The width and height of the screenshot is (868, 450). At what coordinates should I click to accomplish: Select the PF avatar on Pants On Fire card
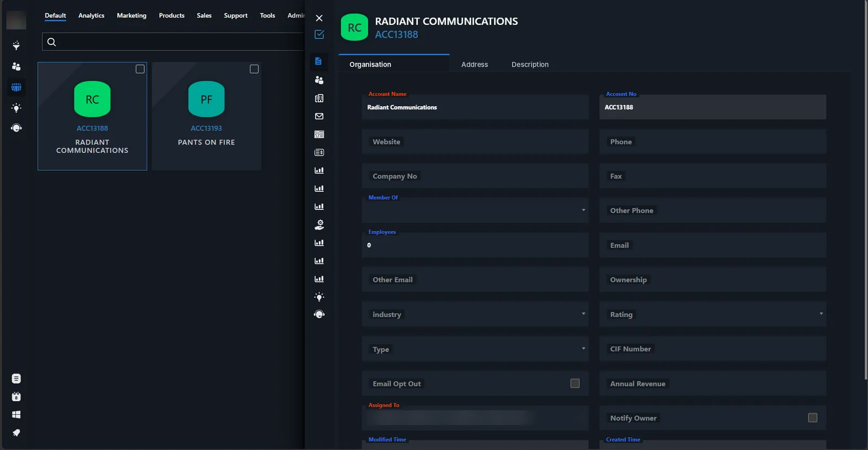pos(206,99)
